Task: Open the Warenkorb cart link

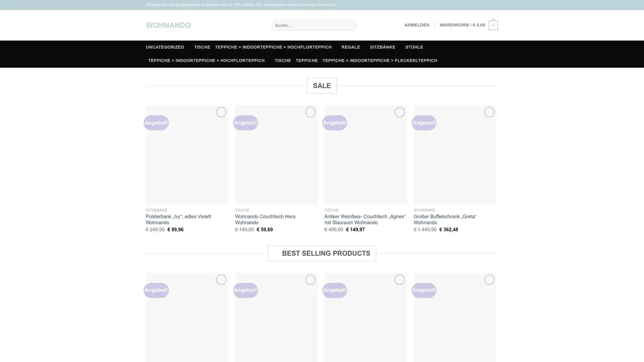Action: coord(462,25)
